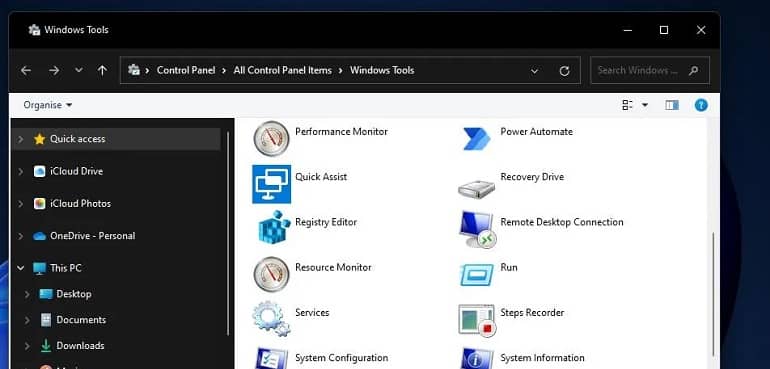This screenshot has height=369, width=770.
Task: Open the Performance Monitor icon
Action: (x=272, y=139)
